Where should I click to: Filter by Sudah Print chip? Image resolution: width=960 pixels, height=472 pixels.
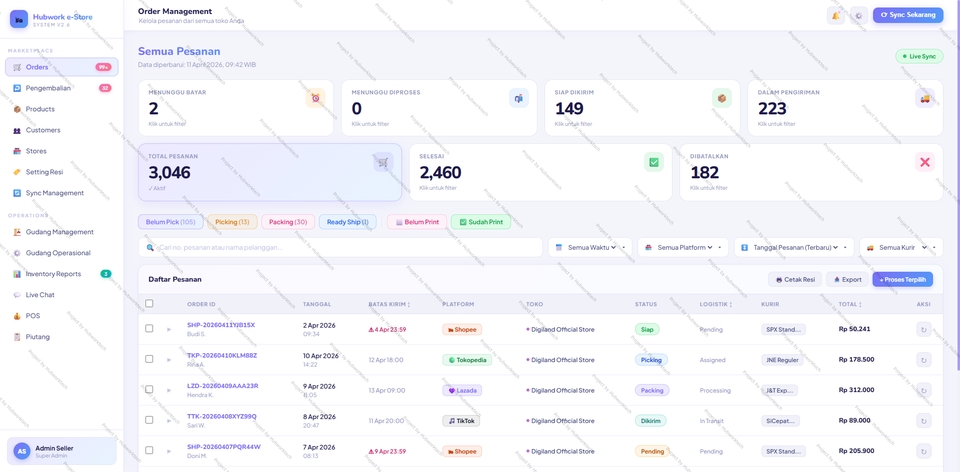coord(481,222)
